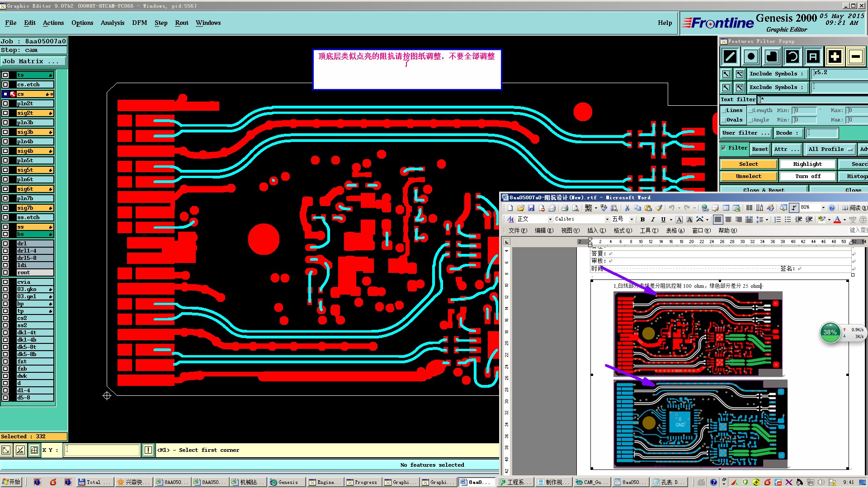Enable the Ovals checkbox
868x488 pixels.
click(723, 120)
